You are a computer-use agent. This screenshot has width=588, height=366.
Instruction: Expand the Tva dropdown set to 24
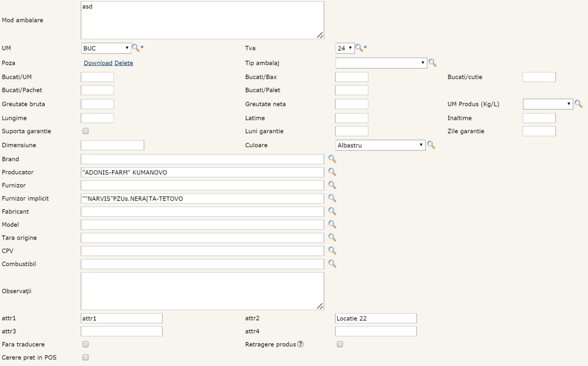pyautogui.click(x=345, y=48)
